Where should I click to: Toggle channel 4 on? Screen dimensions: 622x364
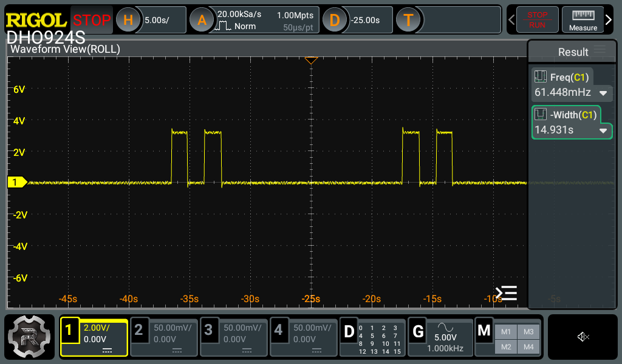coord(278,330)
